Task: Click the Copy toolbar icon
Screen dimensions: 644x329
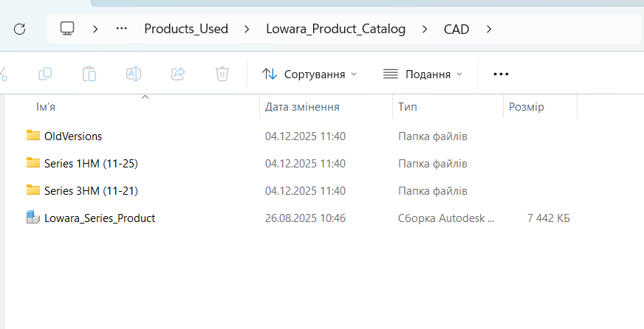Action: (45, 74)
